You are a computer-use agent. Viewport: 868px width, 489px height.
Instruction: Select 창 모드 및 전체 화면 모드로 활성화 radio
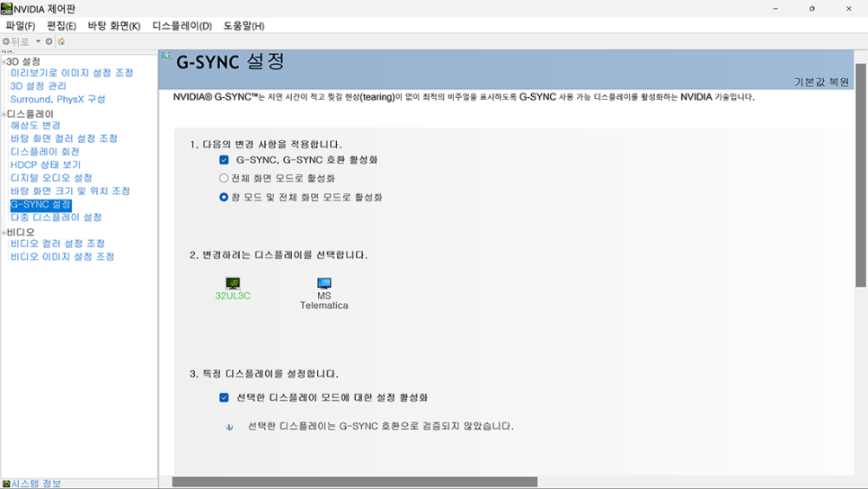pyautogui.click(x=224, y=197)
